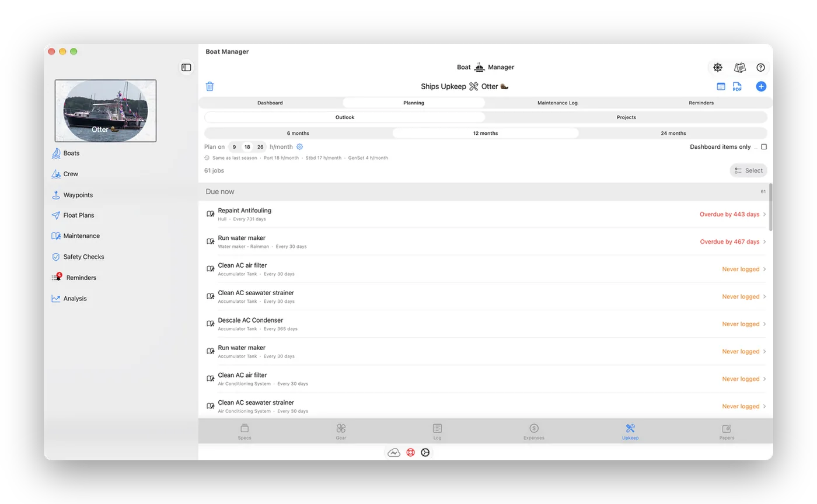Enable Dashboard items only checkbox
817x504 pixels.
click(x=764, y=147)
